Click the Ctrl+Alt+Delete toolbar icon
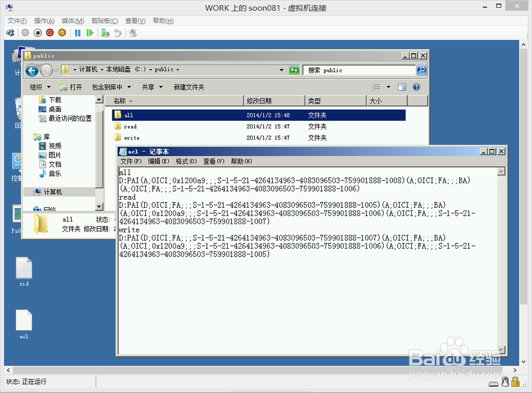Screen dimensions: 532x393 coord(11,33)
